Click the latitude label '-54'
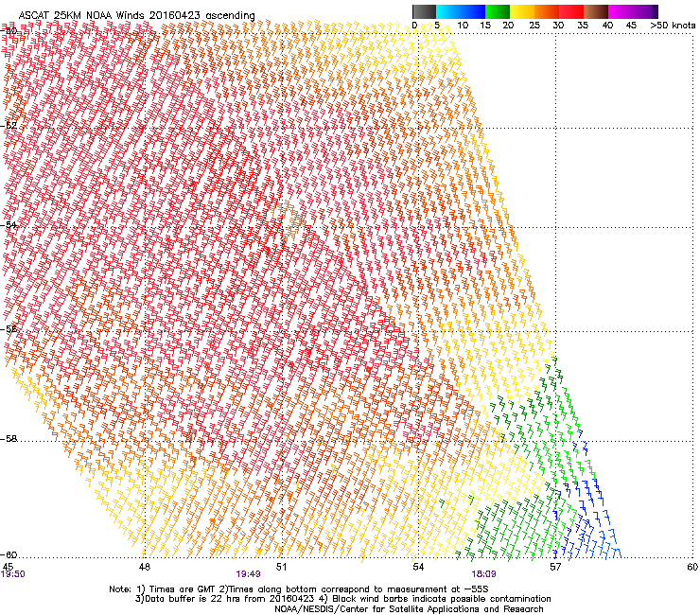 point(9,224)
